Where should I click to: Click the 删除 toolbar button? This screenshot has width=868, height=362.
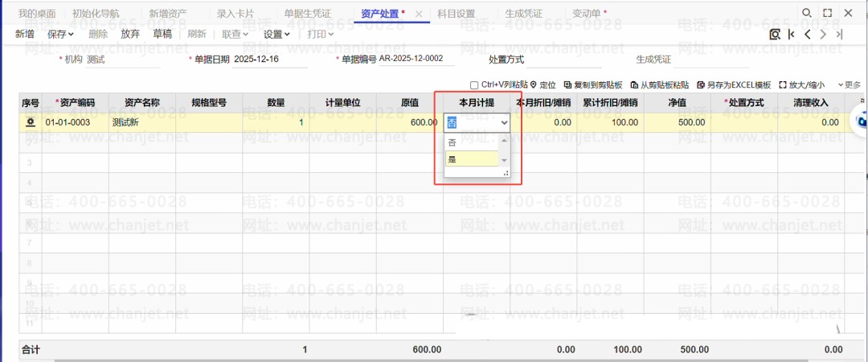pyautogui.click(x=98, y=34)
